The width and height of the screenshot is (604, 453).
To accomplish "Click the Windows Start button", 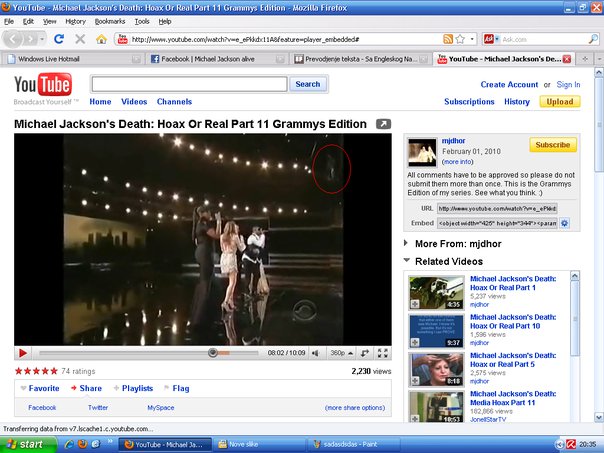I will point(28,444).
